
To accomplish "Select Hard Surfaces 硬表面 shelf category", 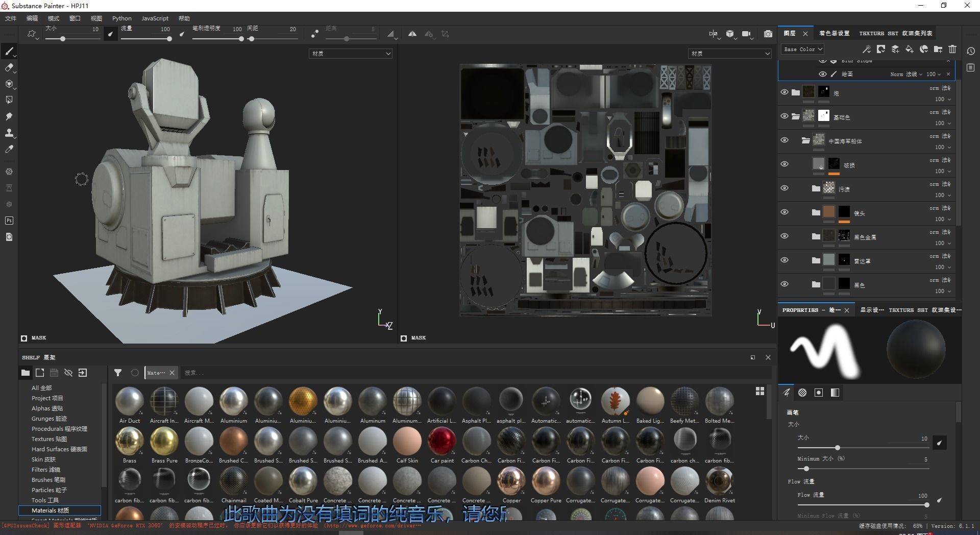I will tap(59, 449).
